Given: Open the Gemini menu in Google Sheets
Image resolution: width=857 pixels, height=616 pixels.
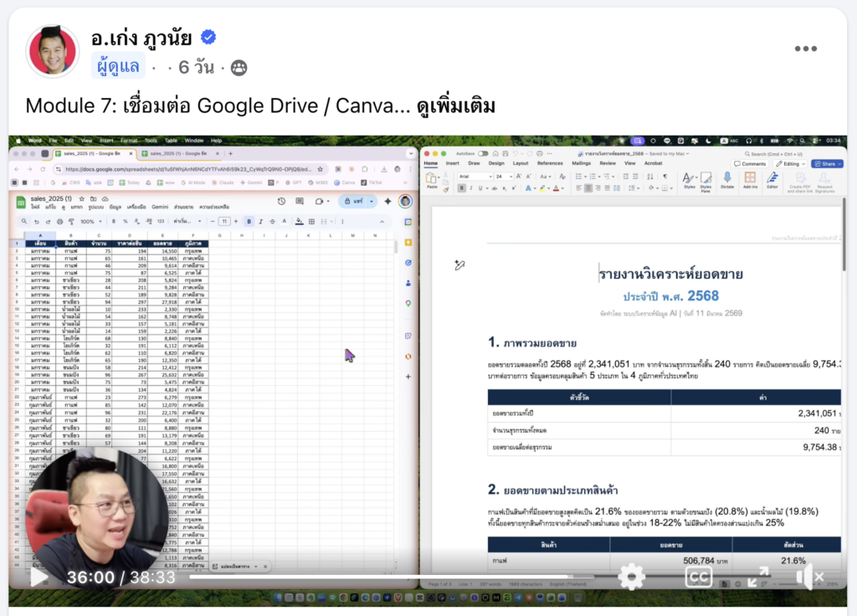Looking at the screenshot, I should [158, 206].
